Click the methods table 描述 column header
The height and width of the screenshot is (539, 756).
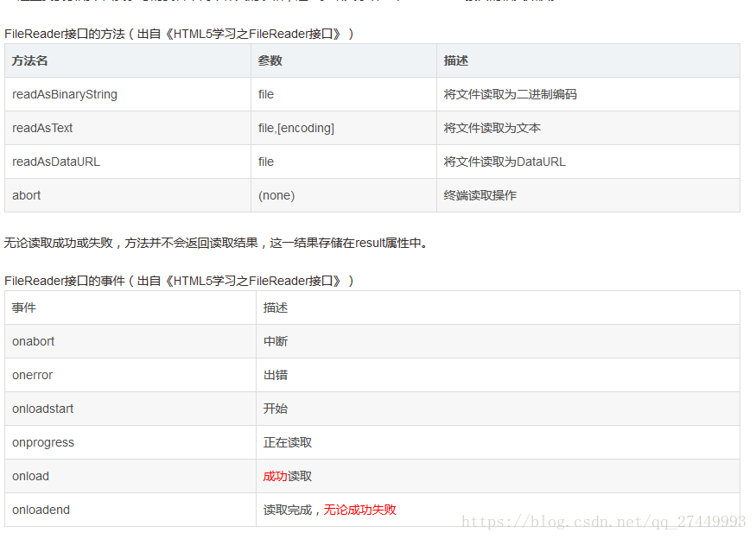588,60
